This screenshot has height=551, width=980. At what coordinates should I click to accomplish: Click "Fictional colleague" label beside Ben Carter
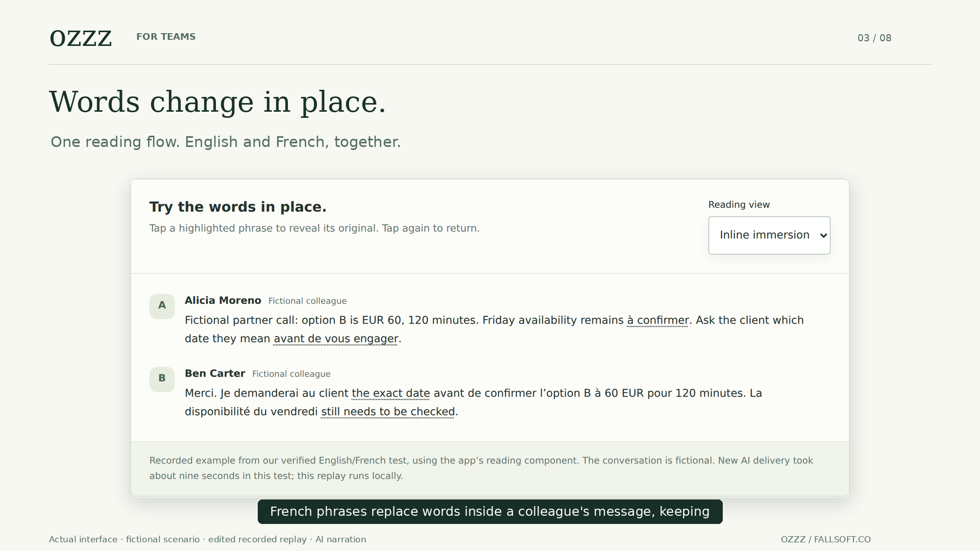291,374
